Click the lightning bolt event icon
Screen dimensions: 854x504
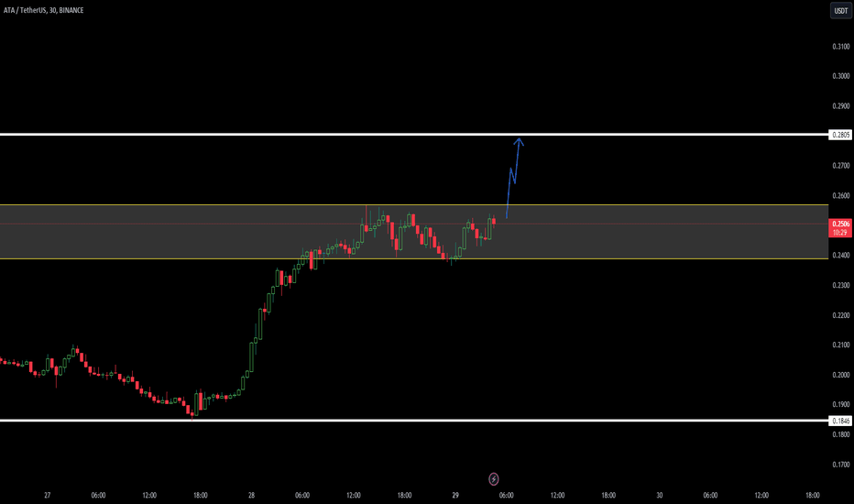tap(494, 479)
